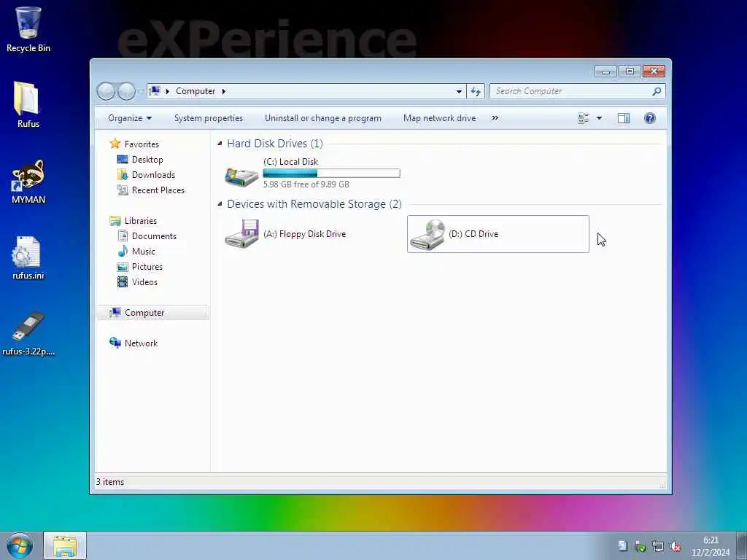Toggle the preview pane icon
Viewport: 747px width, 560px height.
(624, 118)
